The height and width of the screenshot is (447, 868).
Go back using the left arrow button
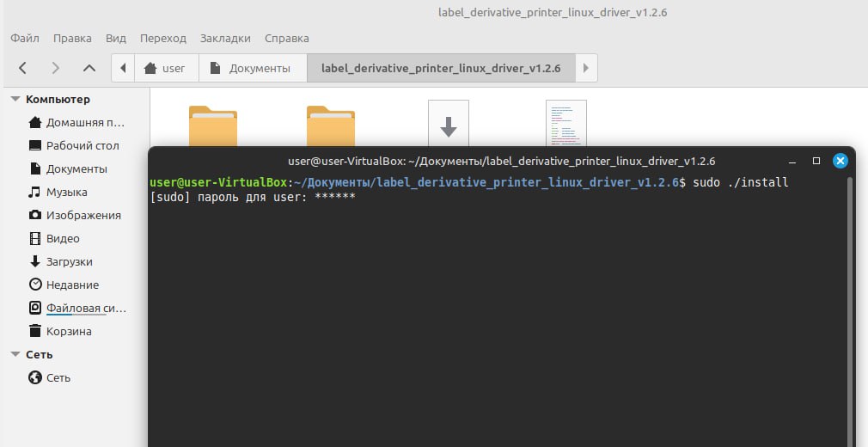click(22, 68)
